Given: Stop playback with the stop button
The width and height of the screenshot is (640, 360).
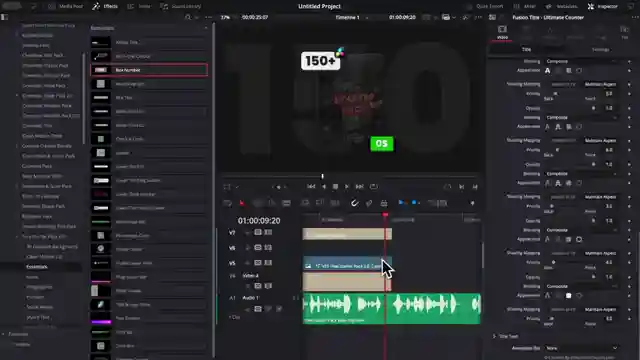Looking at the screenshot, I should 335,187.
